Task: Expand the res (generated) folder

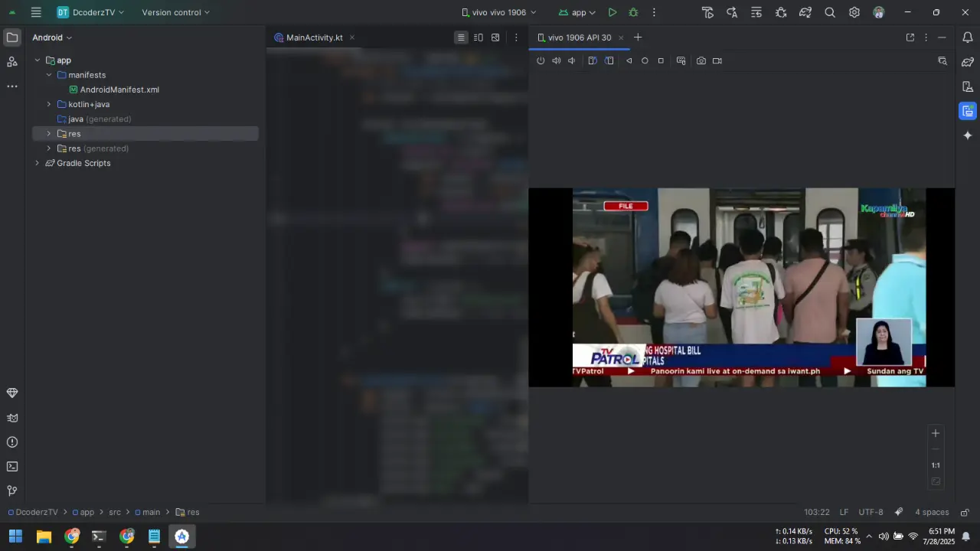Action: 49,148
